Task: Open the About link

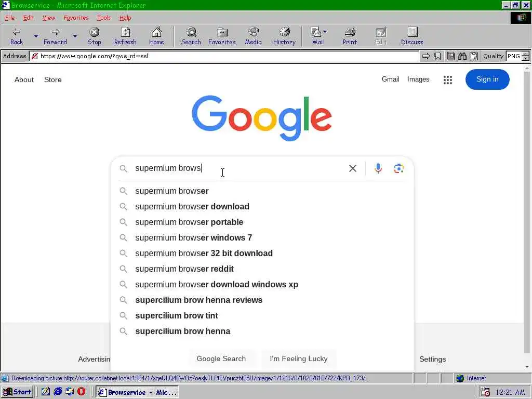Action: [24, 79]
